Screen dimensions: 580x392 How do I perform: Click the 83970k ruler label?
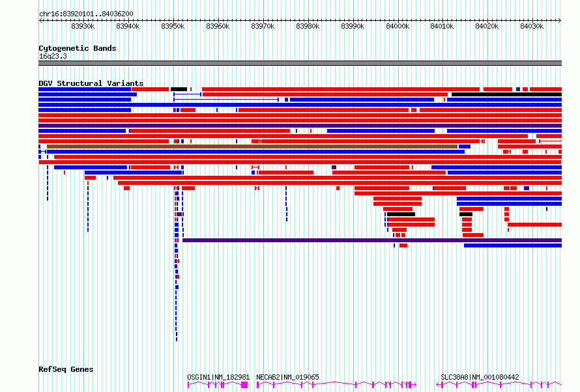[263, 26]
